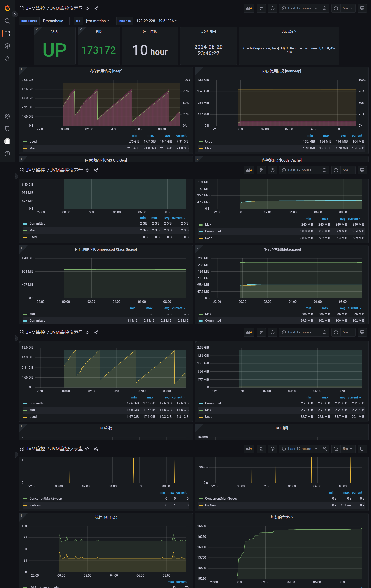Open the Explore compass icon
Image resolution: width=371 pixels, height=588 pixels.
(x=7, y=46)
